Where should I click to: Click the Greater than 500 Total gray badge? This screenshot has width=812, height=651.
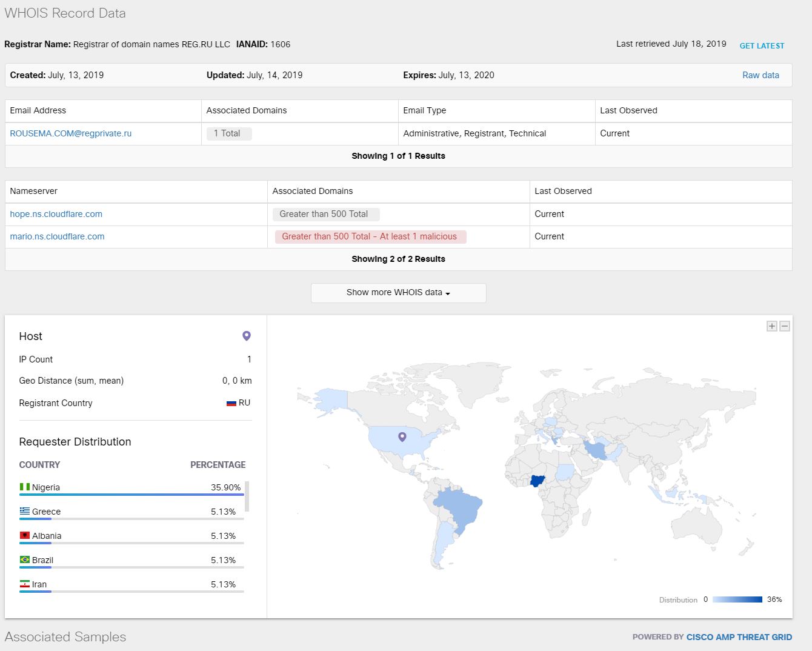[325, 214]
